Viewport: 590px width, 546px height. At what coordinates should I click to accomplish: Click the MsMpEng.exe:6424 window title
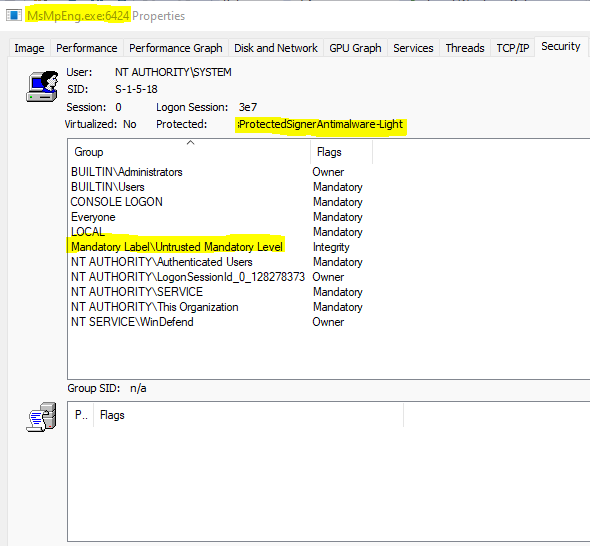coord(78,16)
